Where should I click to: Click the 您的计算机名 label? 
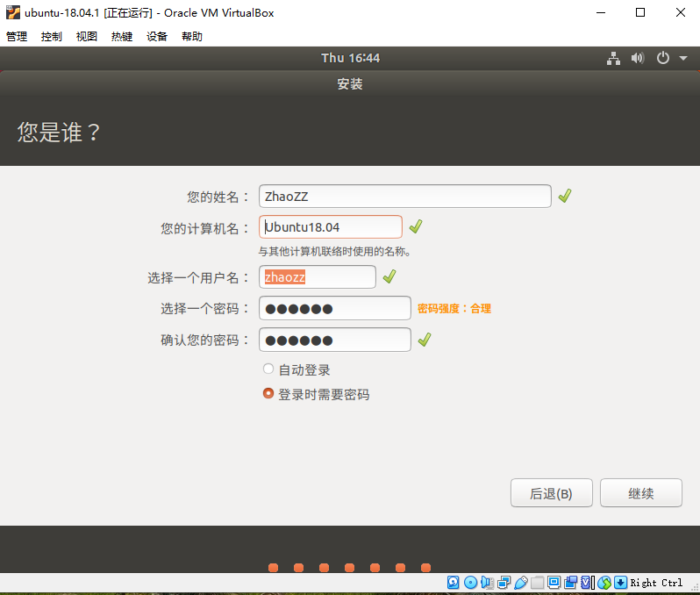204,229
